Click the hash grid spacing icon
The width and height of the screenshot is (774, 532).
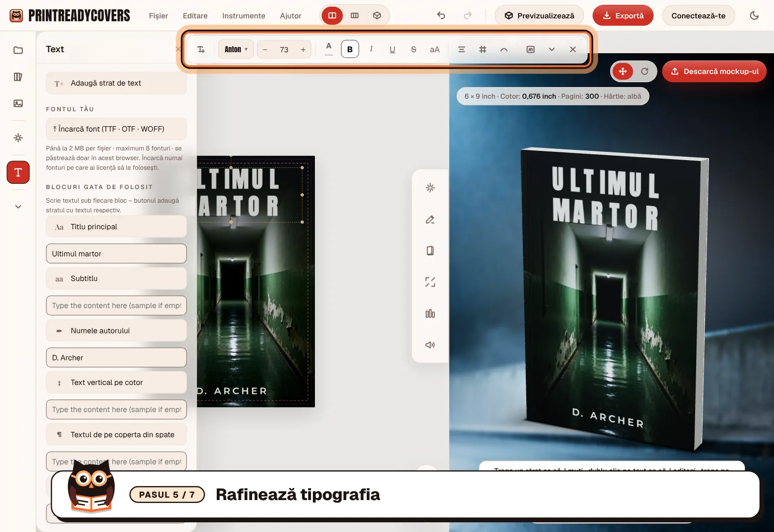coord(483,49)
